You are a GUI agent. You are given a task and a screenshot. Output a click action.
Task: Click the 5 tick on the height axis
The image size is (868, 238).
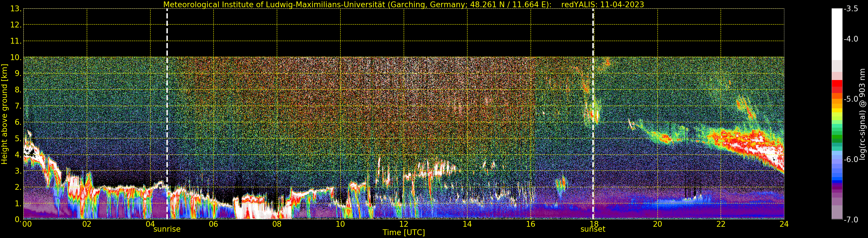pos(18,138)
